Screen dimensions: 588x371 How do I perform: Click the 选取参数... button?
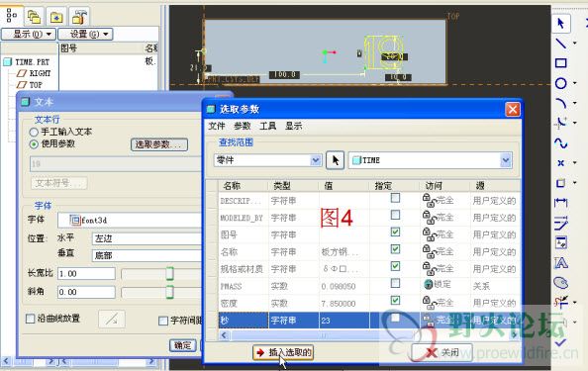pyautogui.click(x=159, y=144)
